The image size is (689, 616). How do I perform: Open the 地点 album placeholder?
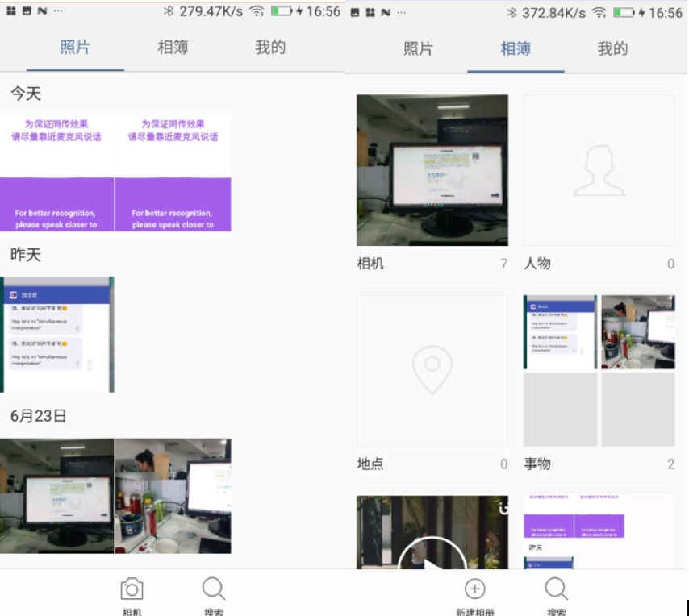pos(432,371)
